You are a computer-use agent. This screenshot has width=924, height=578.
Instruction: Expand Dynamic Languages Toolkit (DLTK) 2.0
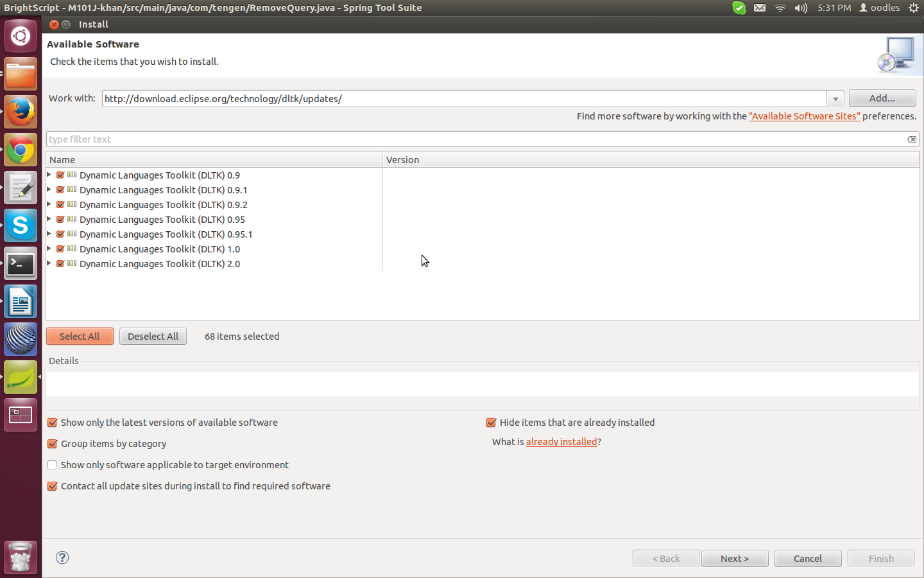[49, 263]
